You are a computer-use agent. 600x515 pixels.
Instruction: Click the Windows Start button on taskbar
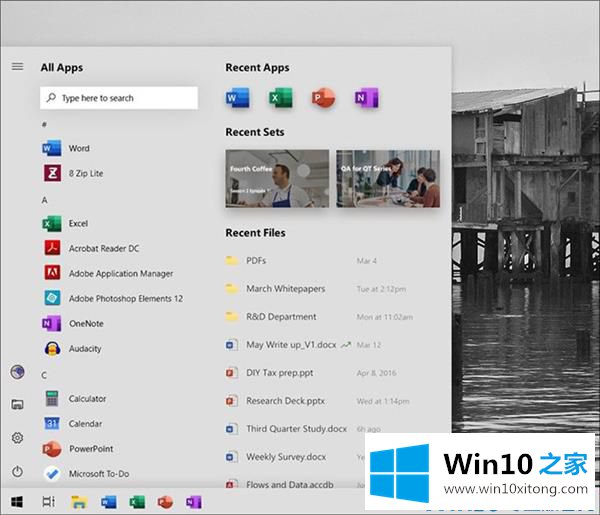click(16, 502)
